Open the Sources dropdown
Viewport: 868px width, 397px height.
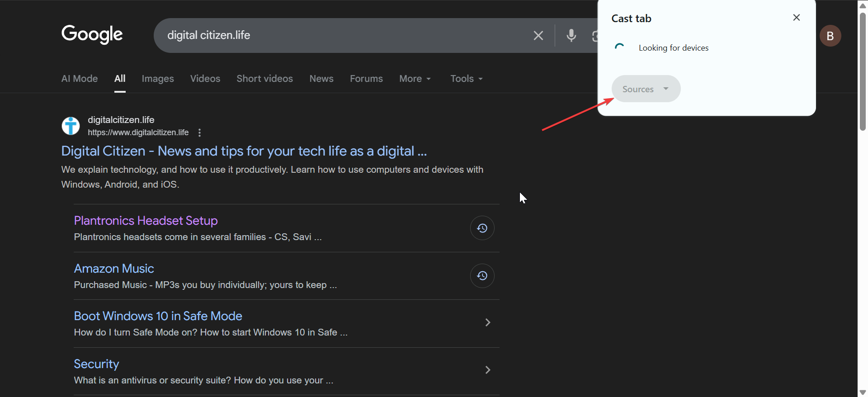pos(646,89)
